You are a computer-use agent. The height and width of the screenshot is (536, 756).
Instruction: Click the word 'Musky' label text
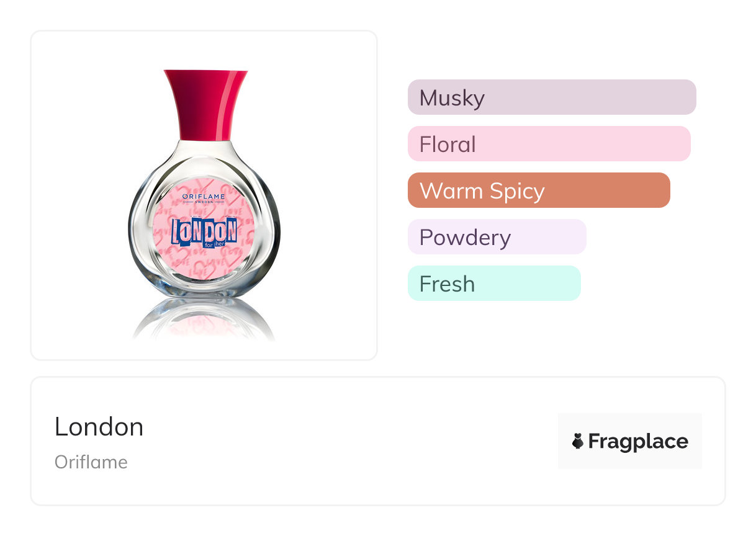(452, 98)
